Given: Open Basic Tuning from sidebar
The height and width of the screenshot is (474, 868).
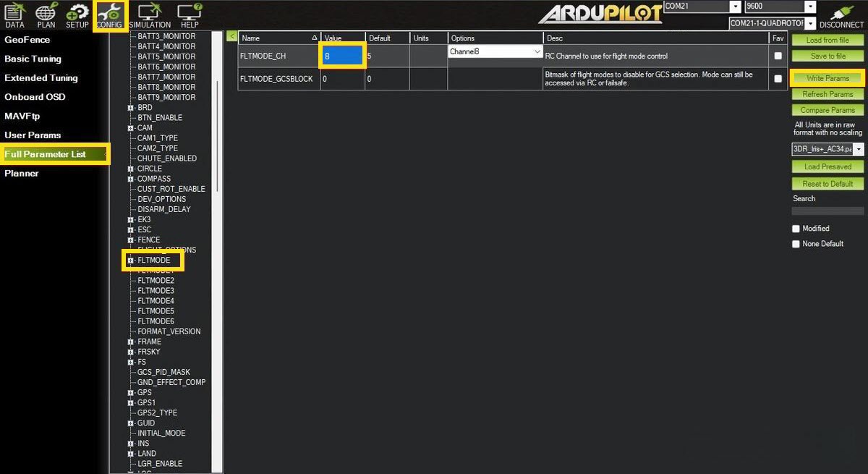Looking at the screenshot, I should click(33, 59).
